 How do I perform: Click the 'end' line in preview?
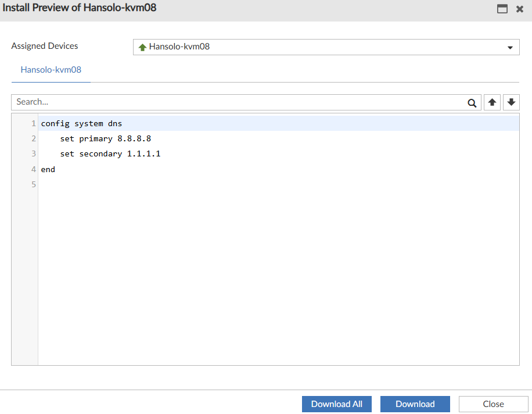click(48, 169)
